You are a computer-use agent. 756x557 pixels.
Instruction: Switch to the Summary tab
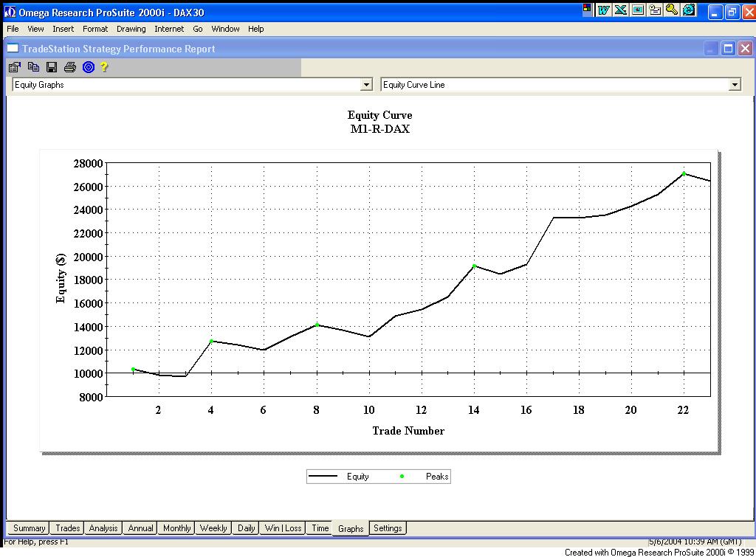(29, 528)
